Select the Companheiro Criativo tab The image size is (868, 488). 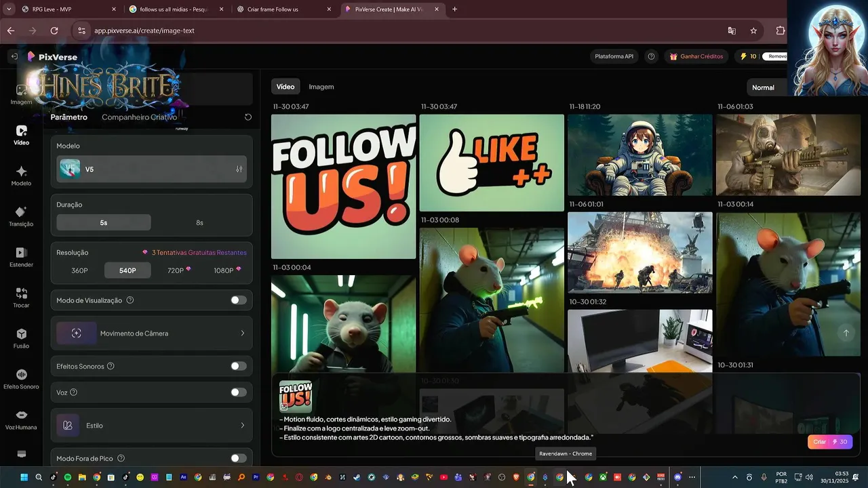[x=139, y=117]
